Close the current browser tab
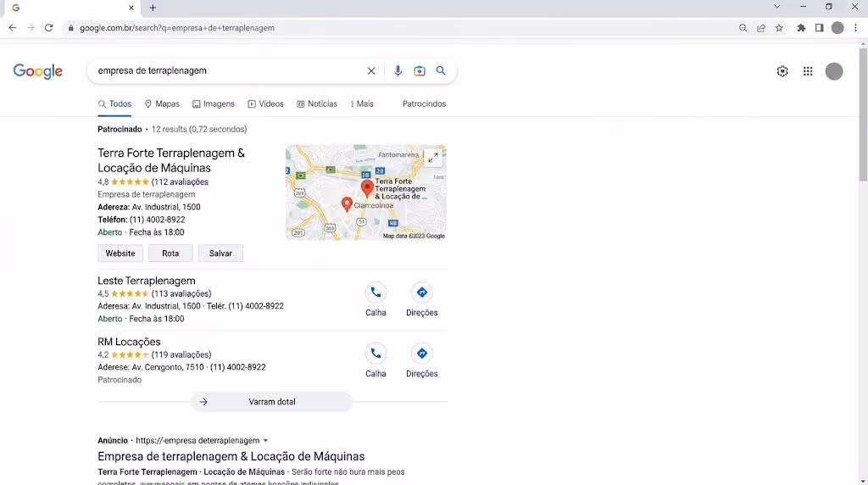868x485 pixels. (131, 8)
